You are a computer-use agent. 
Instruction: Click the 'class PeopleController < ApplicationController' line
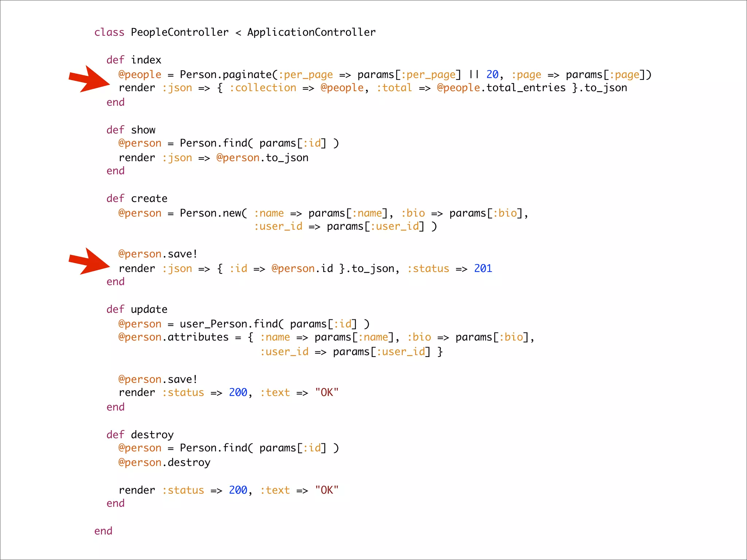tap(235, 32)
